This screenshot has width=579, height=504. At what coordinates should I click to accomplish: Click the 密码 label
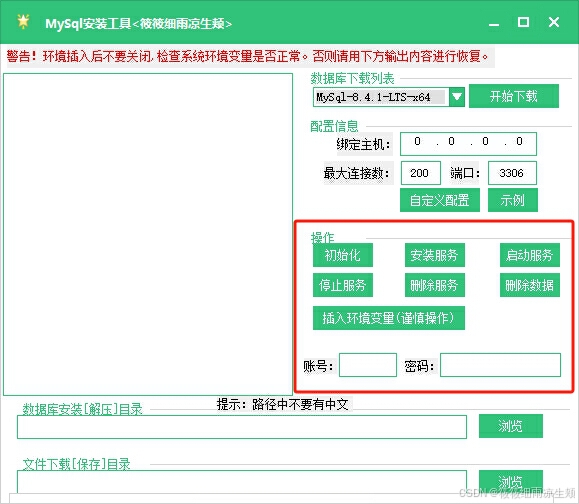click(x=420, y=366)
